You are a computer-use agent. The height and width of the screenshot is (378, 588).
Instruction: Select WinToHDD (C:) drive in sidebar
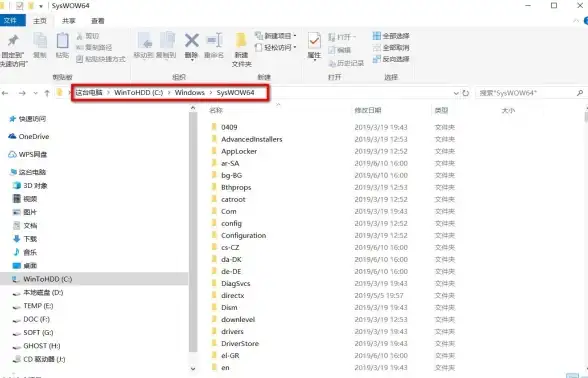94,279
